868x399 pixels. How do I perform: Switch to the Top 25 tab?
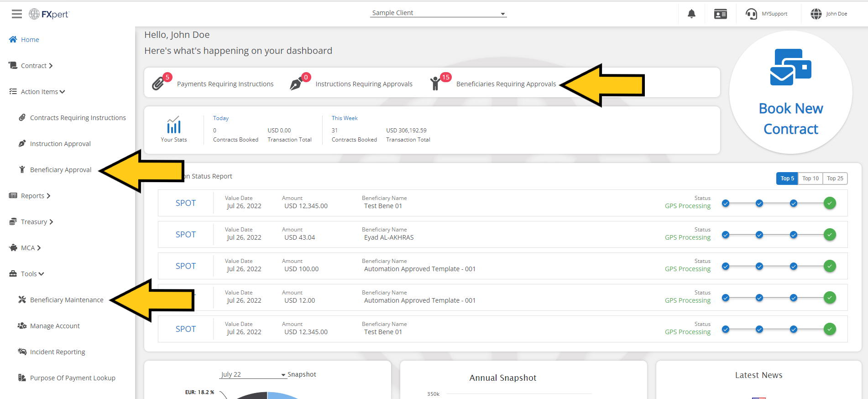click(835, 178)
